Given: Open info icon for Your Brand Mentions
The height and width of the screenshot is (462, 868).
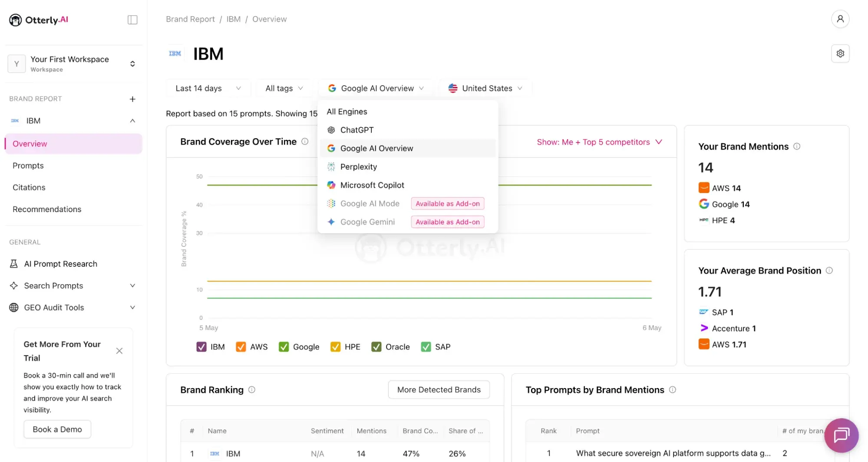Looking at the screenshot, I should coord(796,146).
